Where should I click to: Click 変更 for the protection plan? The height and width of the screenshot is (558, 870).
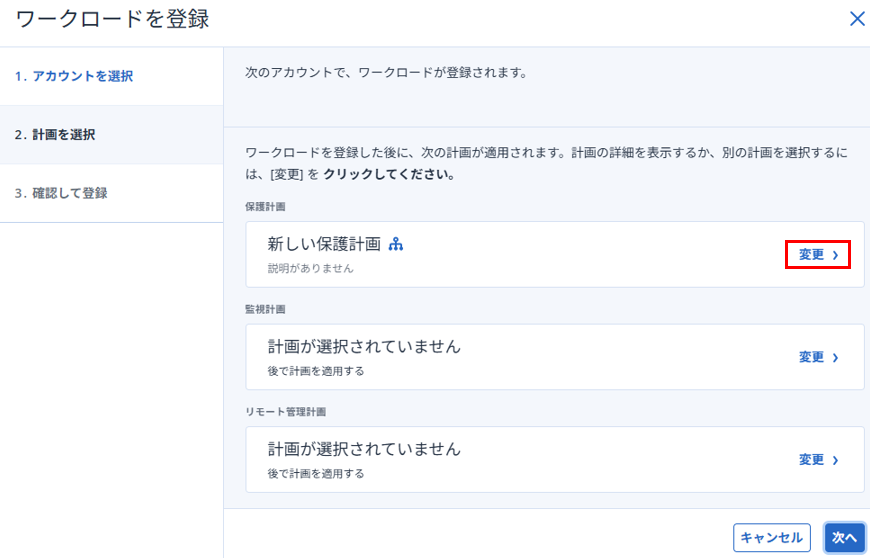tap(811, 255)
